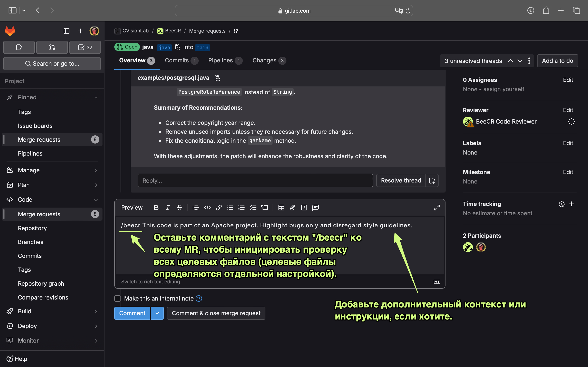Click the italic formatting icon
Screen dimensions: 588x367
(x=168, y=208)
